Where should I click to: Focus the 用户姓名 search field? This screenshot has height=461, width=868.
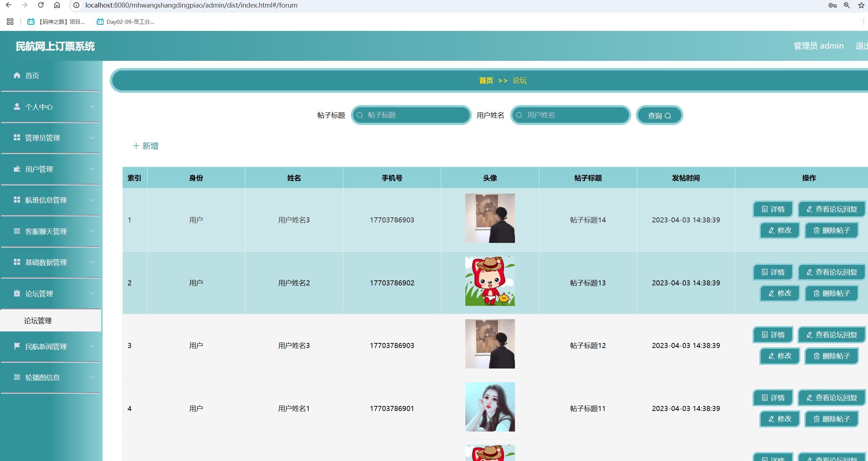click(570, 115)
